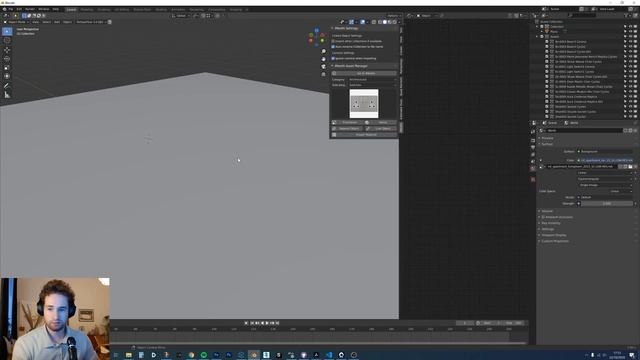Open the Subcategory dropdown in asset manager
The image size is (640, 360).
pyautogui.click(x=372, y=85)
